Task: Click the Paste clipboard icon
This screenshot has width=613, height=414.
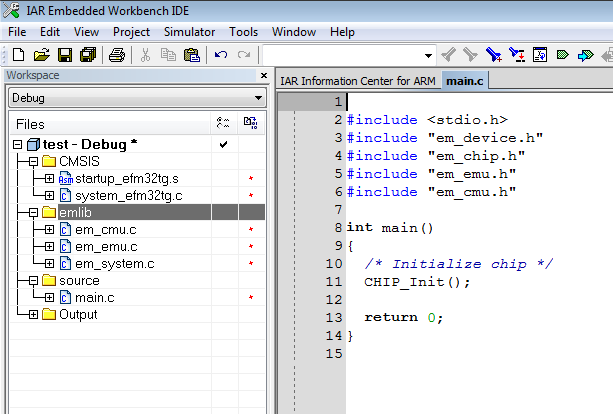Action: coord(192,55)
